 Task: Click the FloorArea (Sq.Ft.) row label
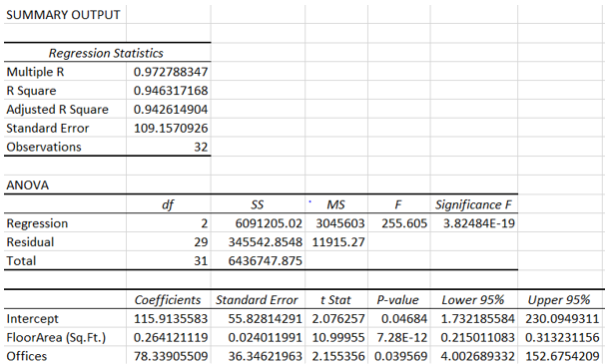(56, 338)
